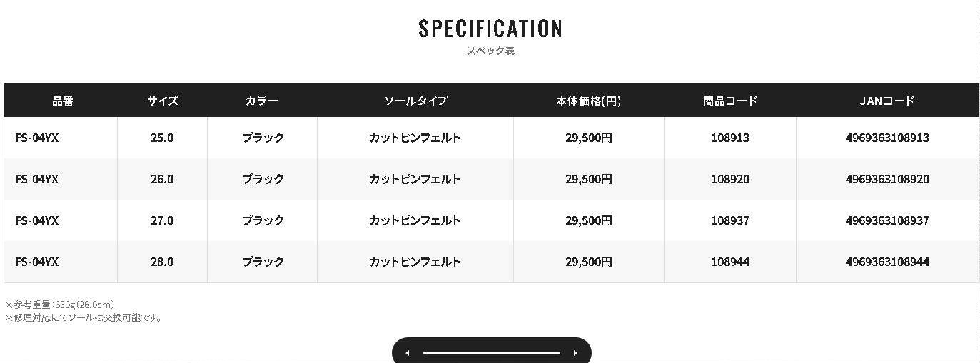Click product code 108944
This screenshot has height=363, width=980.
click(730, 262)
